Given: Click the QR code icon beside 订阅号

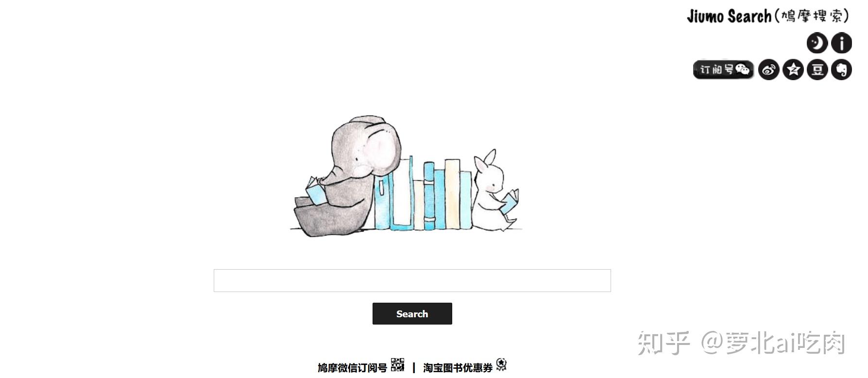Looking at the screenshot, I should 397,365.
